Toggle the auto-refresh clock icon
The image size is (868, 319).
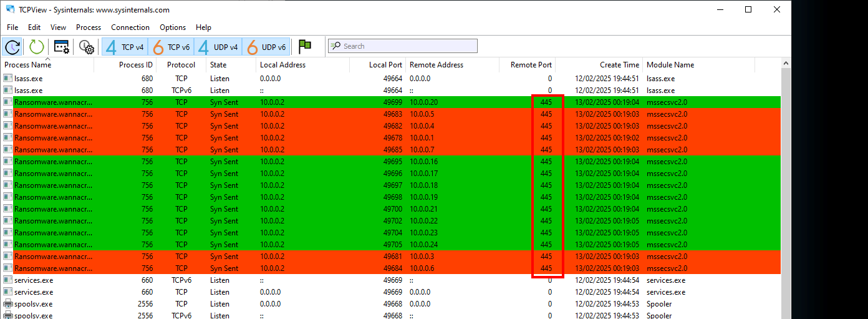12,46
